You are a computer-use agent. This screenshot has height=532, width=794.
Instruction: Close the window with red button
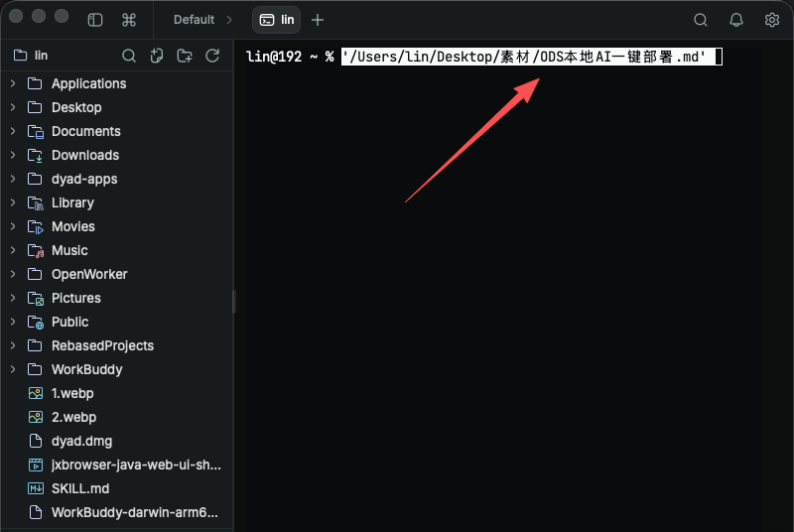(16, 16)
